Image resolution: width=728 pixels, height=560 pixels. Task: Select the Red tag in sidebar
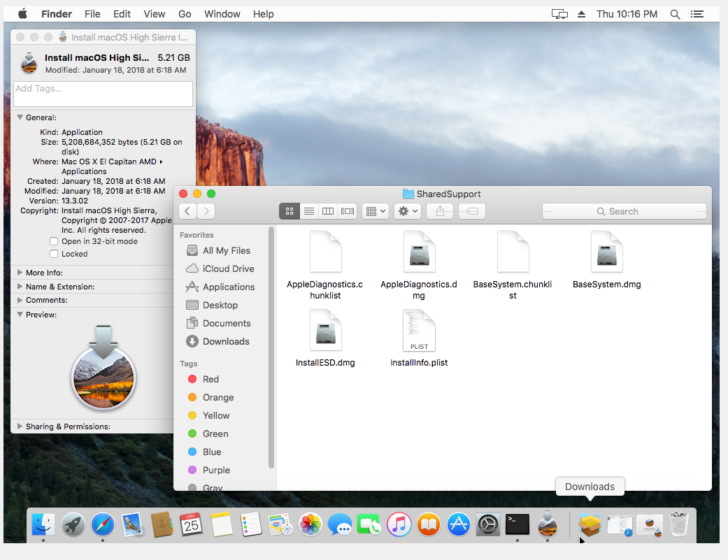[210, 379]
